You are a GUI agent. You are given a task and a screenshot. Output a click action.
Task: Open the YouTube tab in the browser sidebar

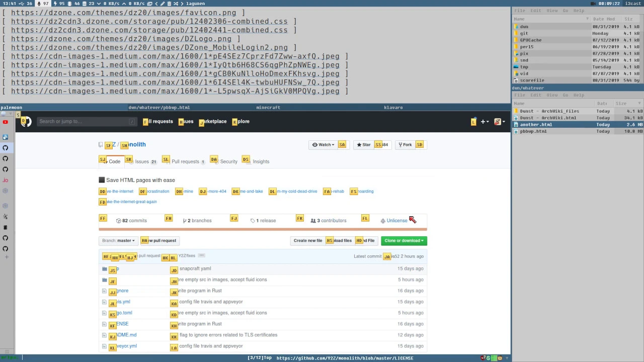click(x=6, y=122)
